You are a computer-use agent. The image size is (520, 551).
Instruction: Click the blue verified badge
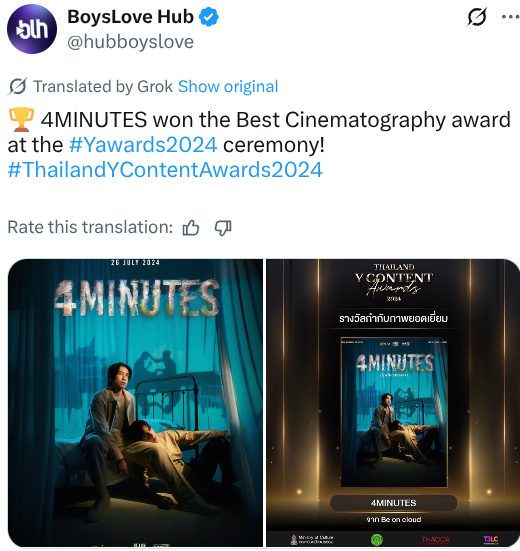click(x=209, y=17)
